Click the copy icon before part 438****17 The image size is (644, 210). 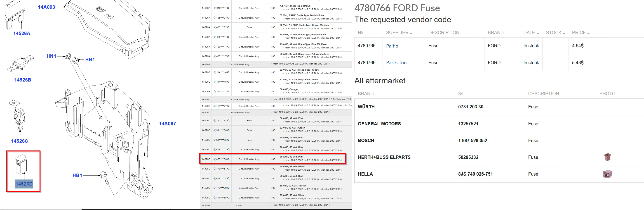(215, 56)
